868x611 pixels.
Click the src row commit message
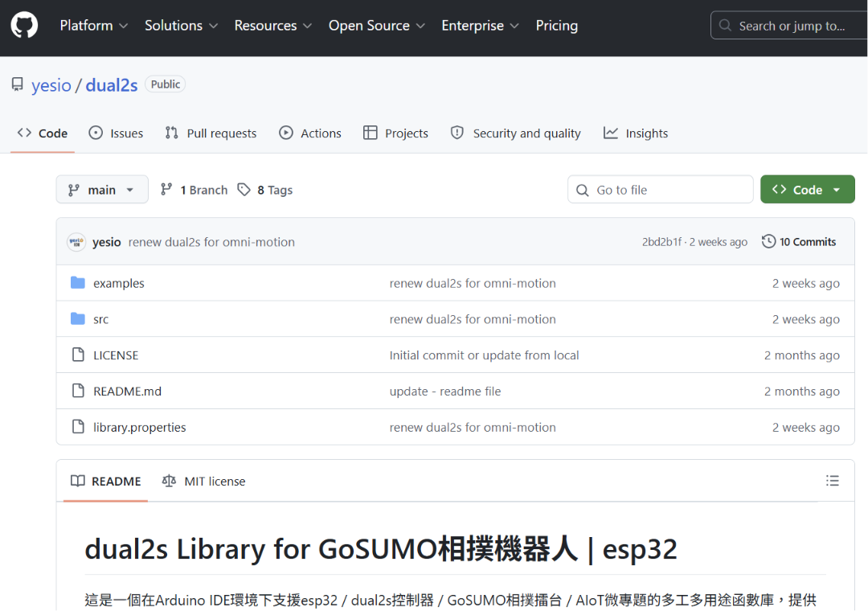473,319
